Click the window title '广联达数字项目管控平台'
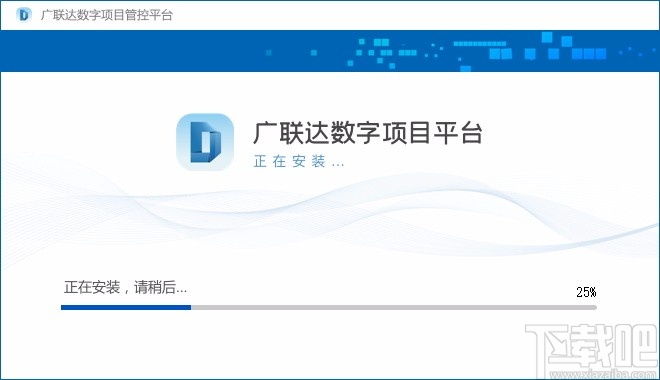 (x=107, y=15)
